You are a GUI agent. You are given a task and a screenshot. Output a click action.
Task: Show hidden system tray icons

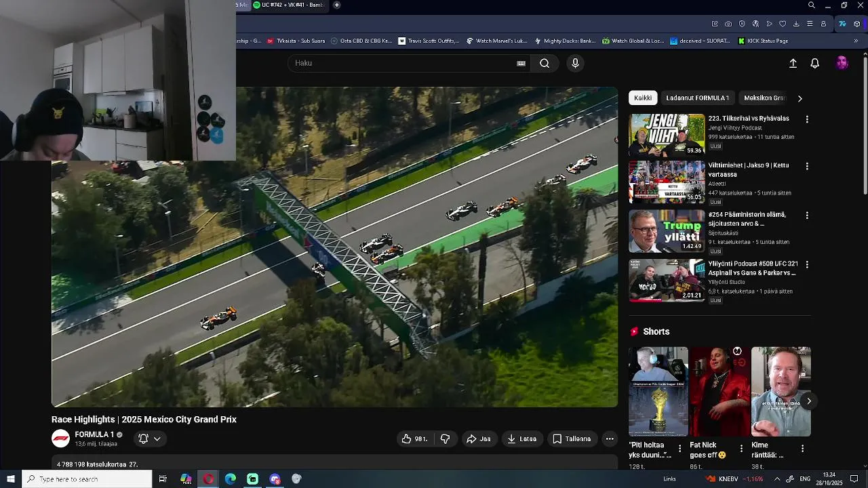point(777,479)
